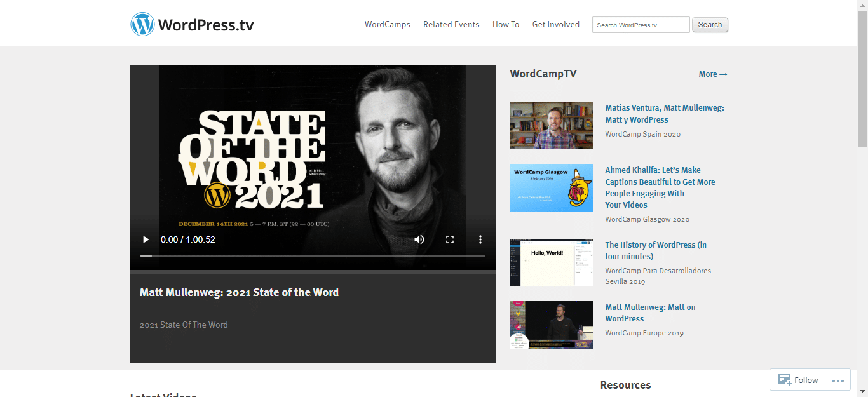Play the State of the Word video

point(146,239)
